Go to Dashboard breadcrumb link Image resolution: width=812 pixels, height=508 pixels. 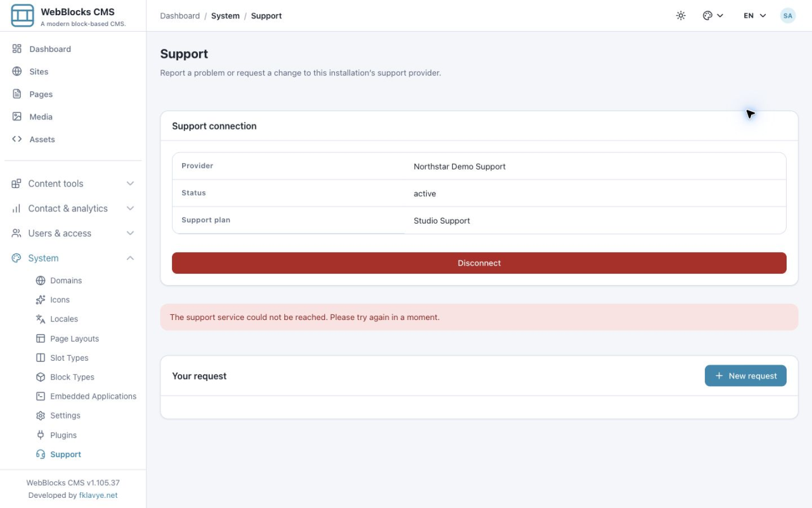(x=180, y=16)
